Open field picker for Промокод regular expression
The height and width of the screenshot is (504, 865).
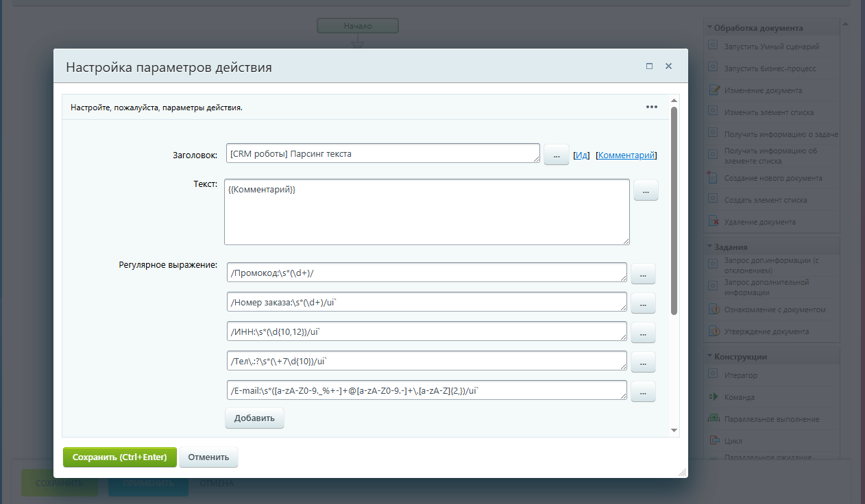642,273
